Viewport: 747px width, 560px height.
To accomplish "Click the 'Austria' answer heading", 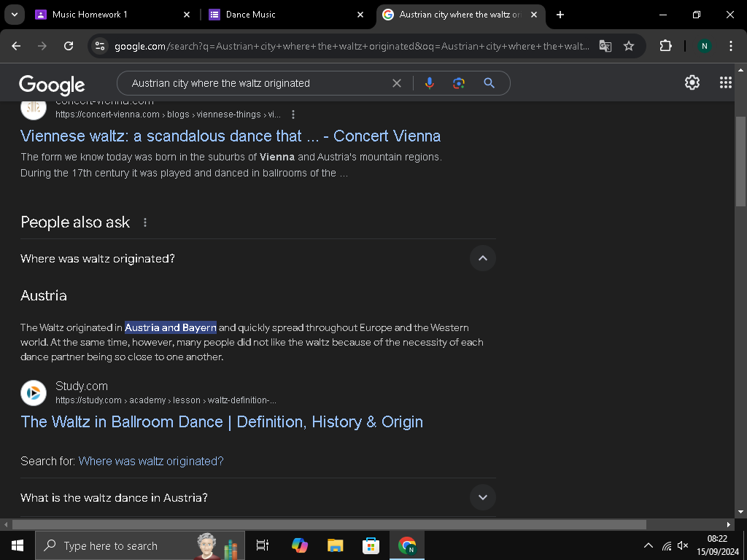I will 43,296.
